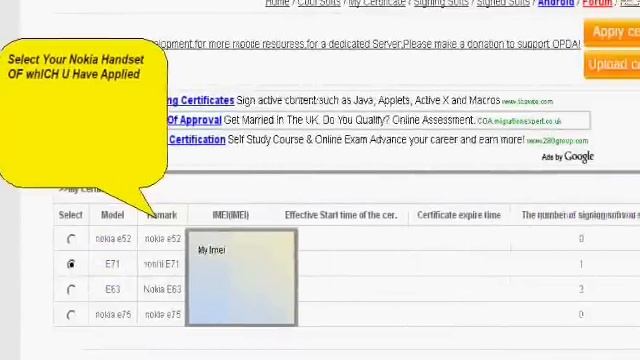Click Effective Start time of the cer. header
Viewport: 640px width, 360px height.
point(341,215)
